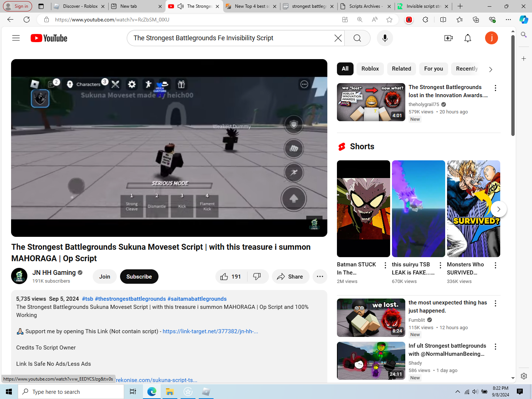
Task: Open JN HH Gaming channel name
Action: pyautogui.click(x=54, y=273)
